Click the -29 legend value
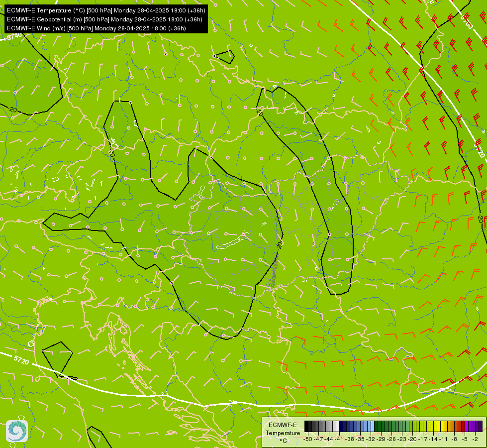 382,439
